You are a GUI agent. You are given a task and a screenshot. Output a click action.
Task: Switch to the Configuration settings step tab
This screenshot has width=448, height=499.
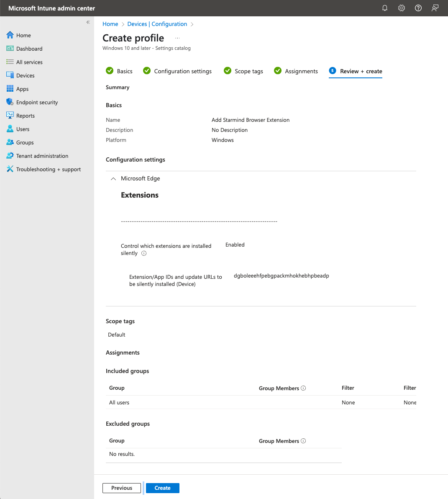[177, 71]
